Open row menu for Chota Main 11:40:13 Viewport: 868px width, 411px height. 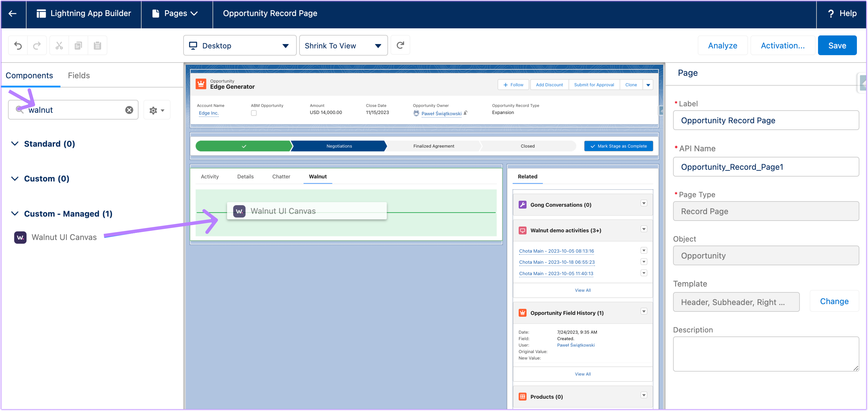click(644, 273)
